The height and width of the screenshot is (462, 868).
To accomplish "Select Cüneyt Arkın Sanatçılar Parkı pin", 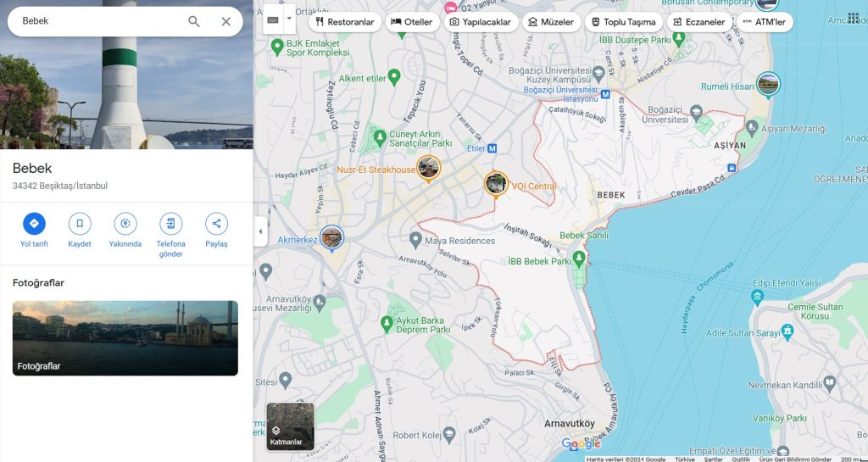I will [380, 138].
